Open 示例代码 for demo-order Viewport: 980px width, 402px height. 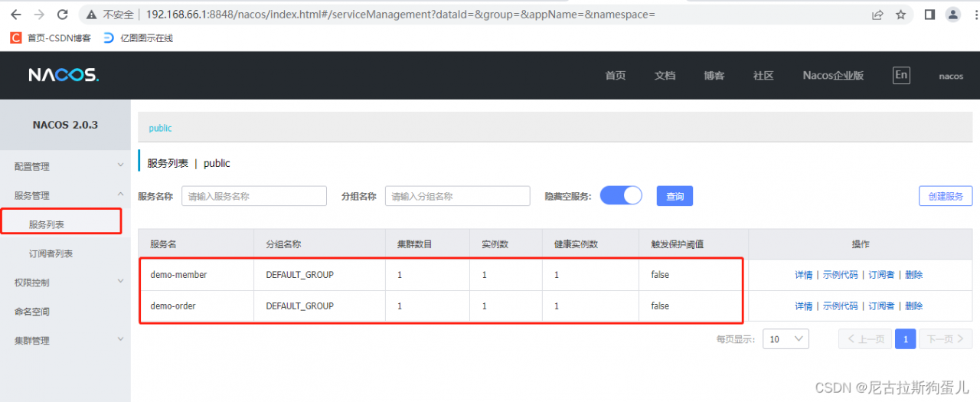point(841,306)
